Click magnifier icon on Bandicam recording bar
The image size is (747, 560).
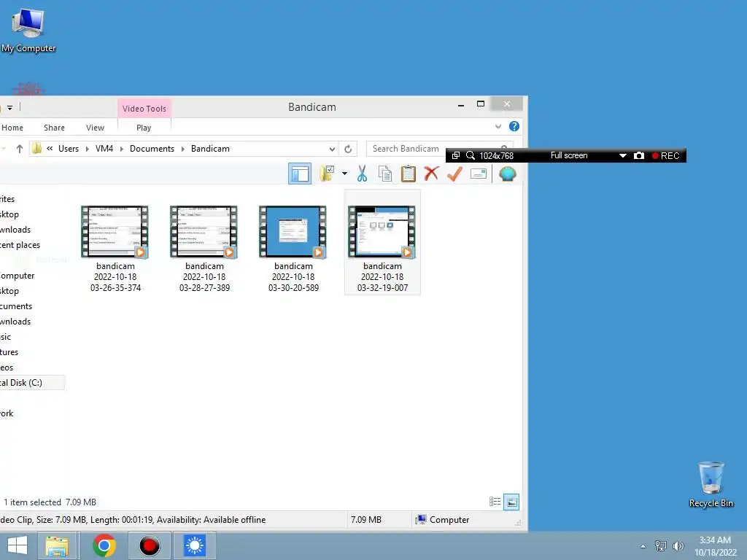pos(471,156)
